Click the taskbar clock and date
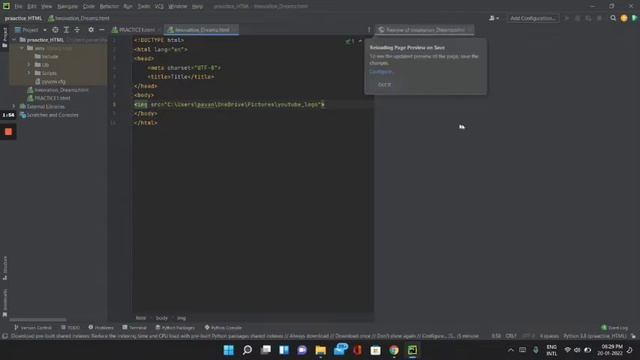The width and height of the screenshot is (640, 360). click(x=611, y=350)
